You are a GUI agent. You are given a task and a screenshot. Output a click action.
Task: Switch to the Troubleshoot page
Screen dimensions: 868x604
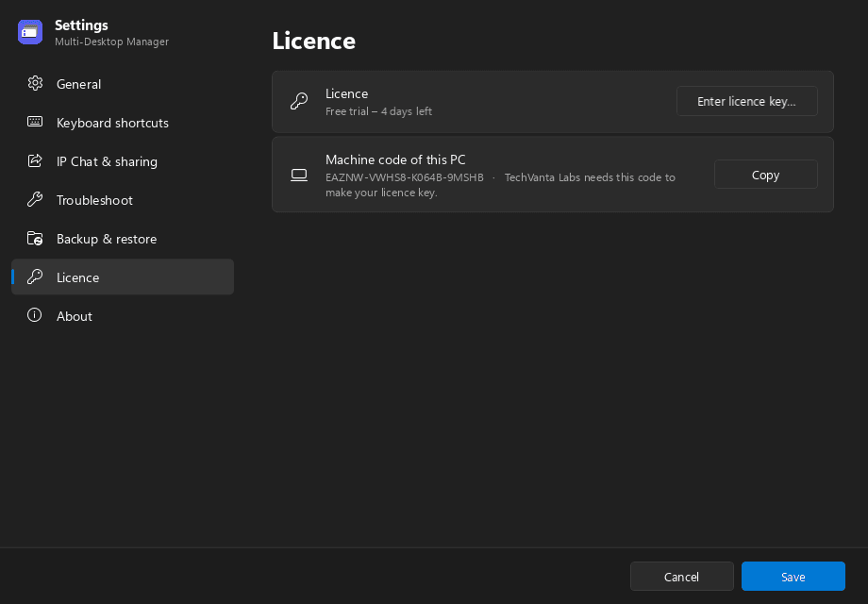click(x=123, y=200)
